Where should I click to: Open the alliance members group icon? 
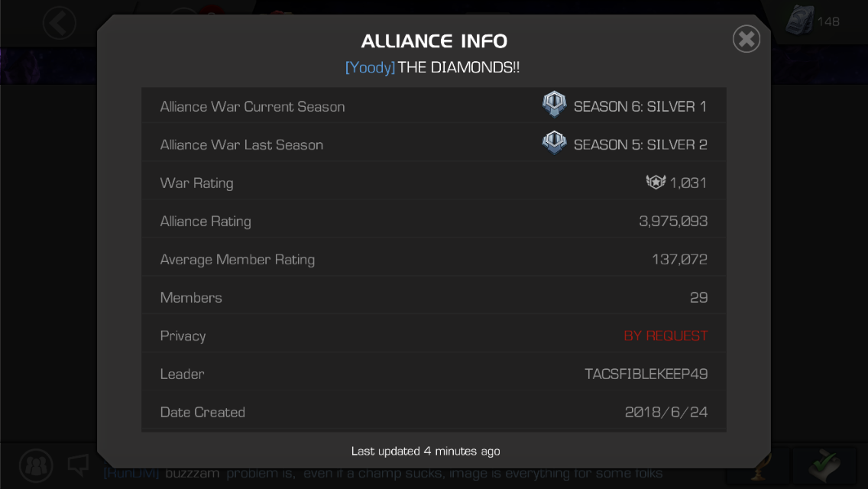tap(36, 465)
